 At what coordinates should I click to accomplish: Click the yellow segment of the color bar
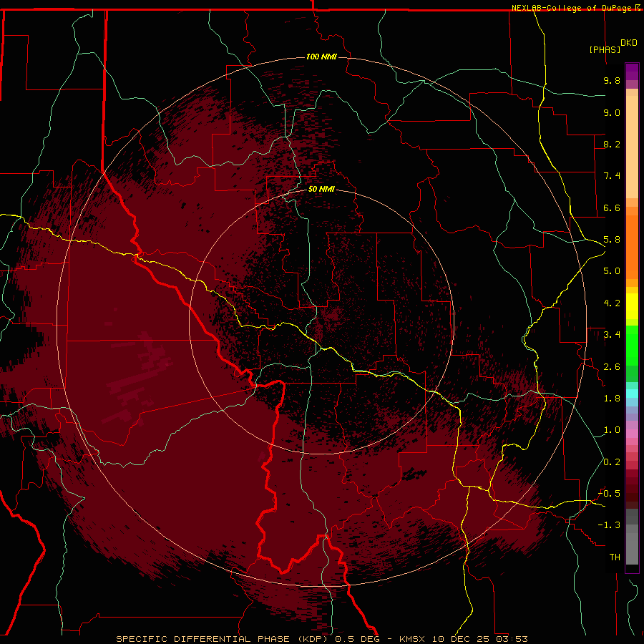[632, 306]
